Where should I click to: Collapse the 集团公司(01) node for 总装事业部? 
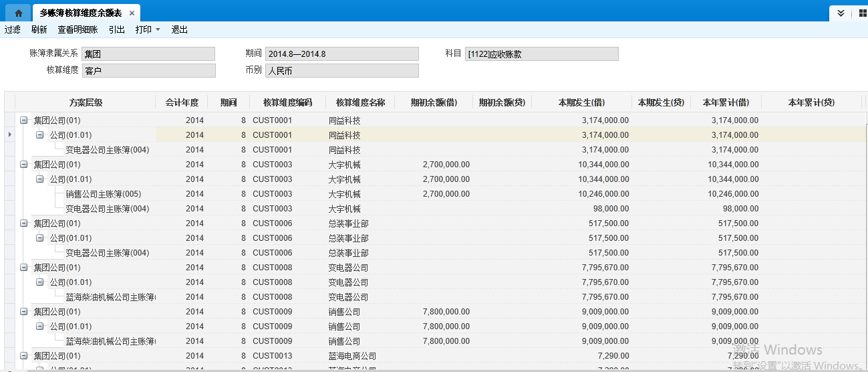pyautogui.click(x=24, y=223)
